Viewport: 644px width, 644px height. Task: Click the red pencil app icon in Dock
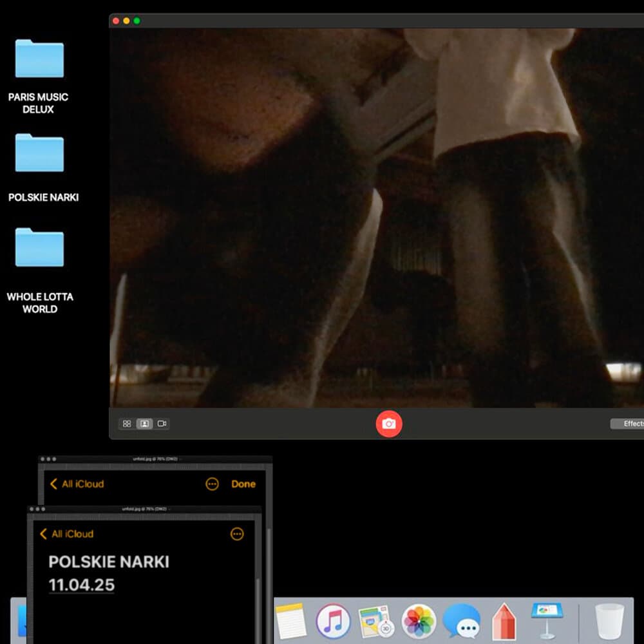504,621
